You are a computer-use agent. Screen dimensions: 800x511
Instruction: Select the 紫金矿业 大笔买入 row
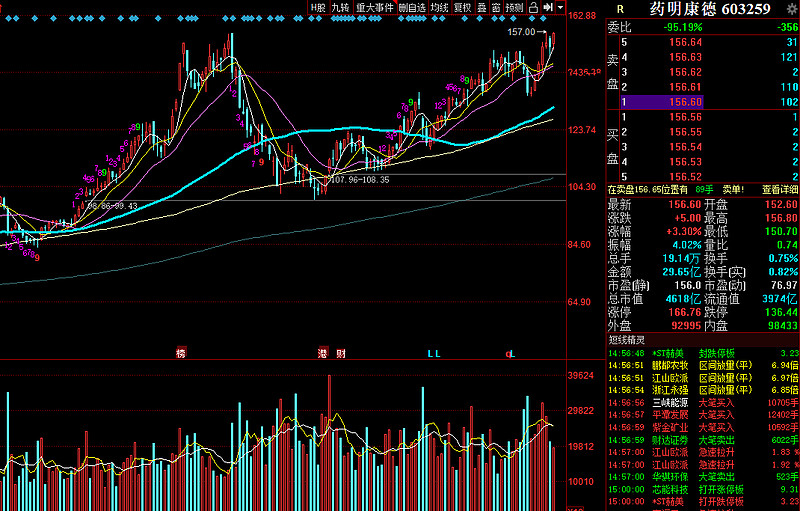coord(703,427)
